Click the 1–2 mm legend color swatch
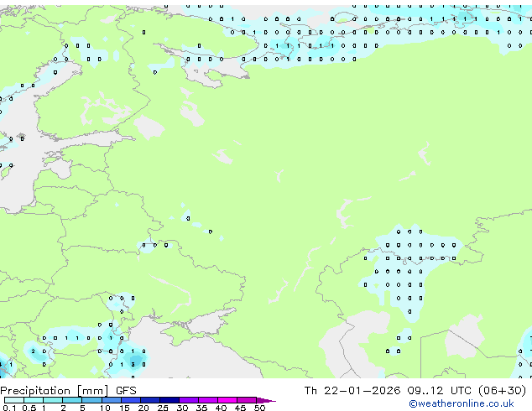Viewport: 532px width, 411px height. click(x=53, y=400)
